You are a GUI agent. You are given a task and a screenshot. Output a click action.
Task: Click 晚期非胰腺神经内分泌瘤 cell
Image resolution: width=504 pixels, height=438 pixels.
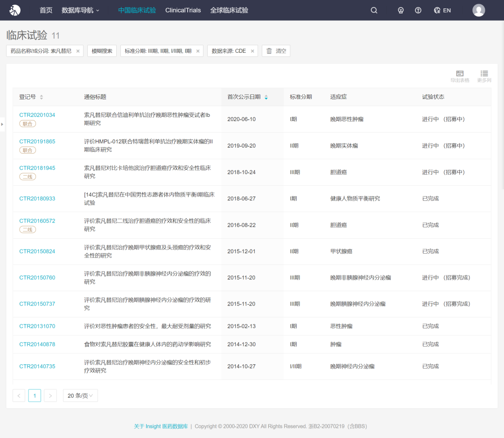click(x=360, y=277)
